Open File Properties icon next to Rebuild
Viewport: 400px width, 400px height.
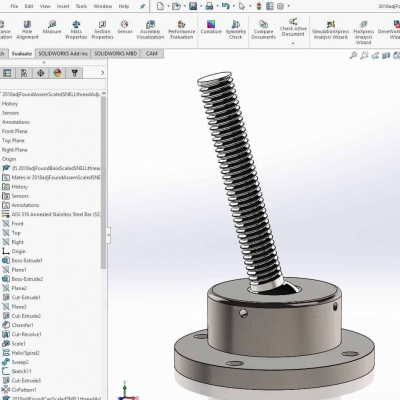click(x=270, y=6)
